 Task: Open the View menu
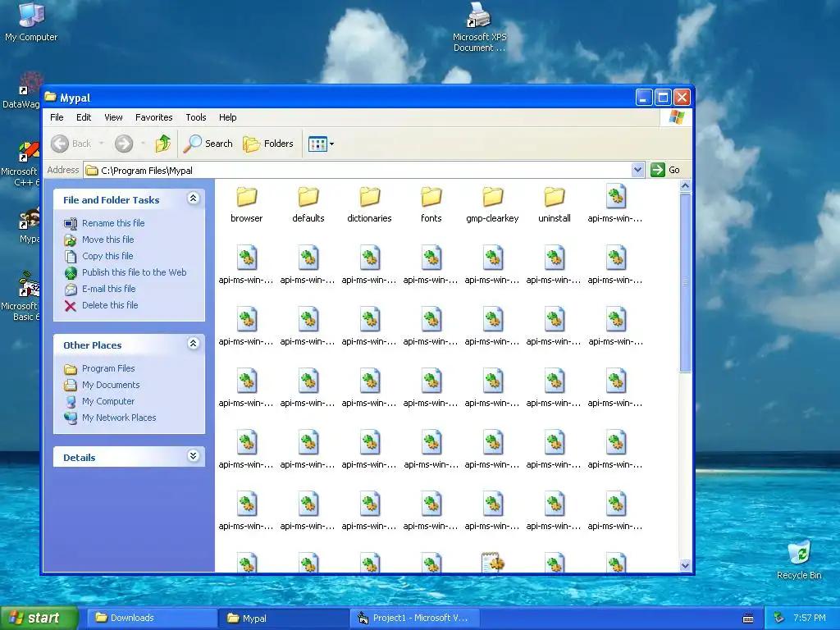(113, 117)
